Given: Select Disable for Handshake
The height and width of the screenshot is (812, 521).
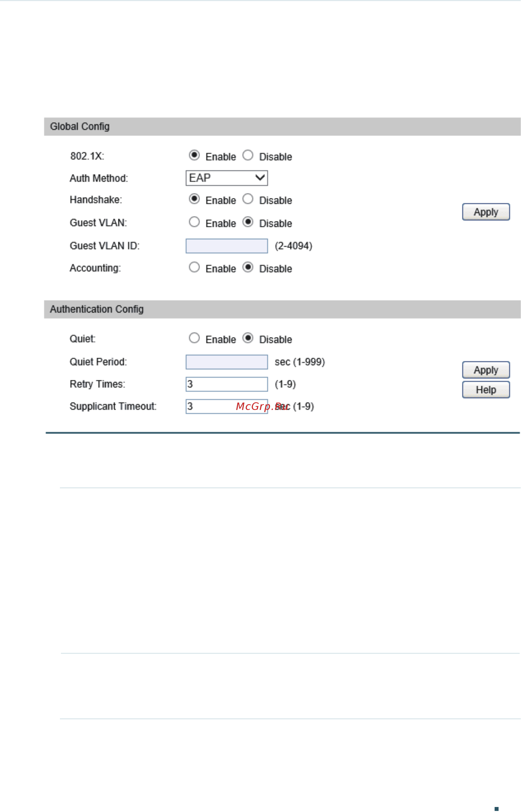Looking at the screenshot, I should tap(248, 199).
